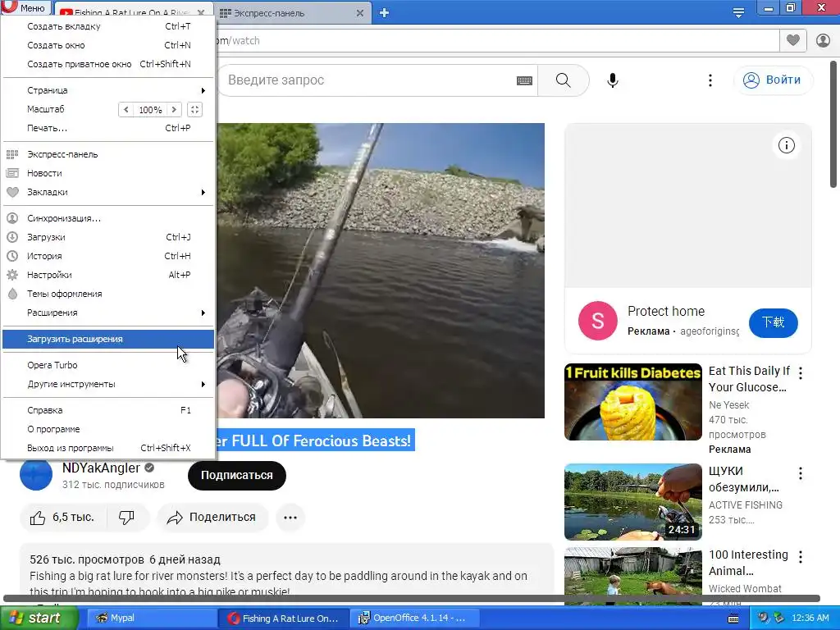Select Создать окно menu entry
The height and width of the screenshot is (630, 840).
[108, 45]
